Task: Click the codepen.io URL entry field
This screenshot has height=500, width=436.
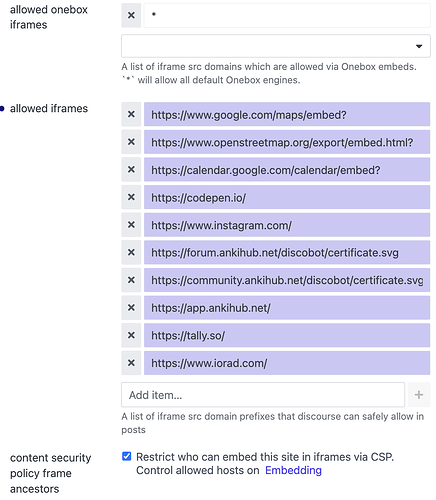Action: pos(287,197)
